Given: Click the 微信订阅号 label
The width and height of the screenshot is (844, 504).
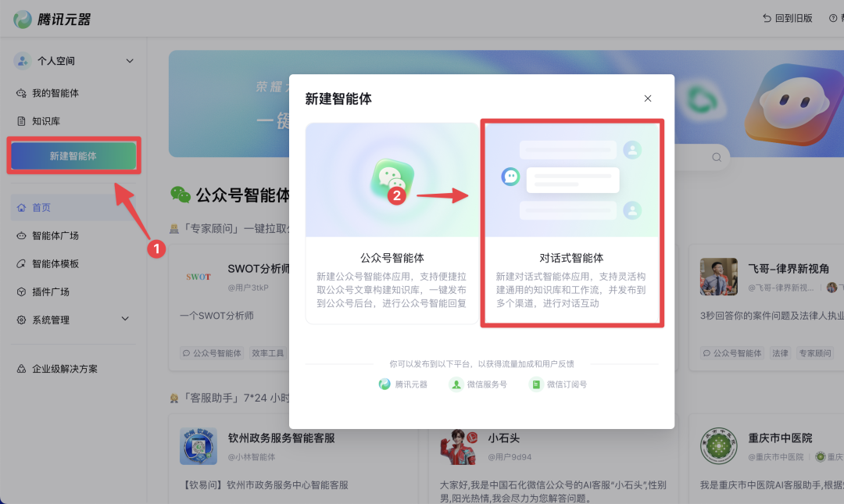Looking at the screenshot, I should tap(567, 384).
